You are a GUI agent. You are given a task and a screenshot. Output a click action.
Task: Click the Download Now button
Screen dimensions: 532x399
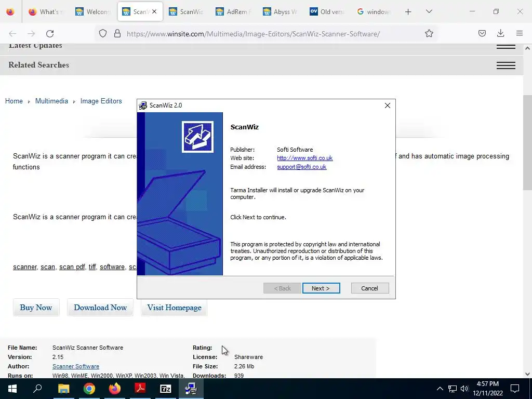point(100,308)
